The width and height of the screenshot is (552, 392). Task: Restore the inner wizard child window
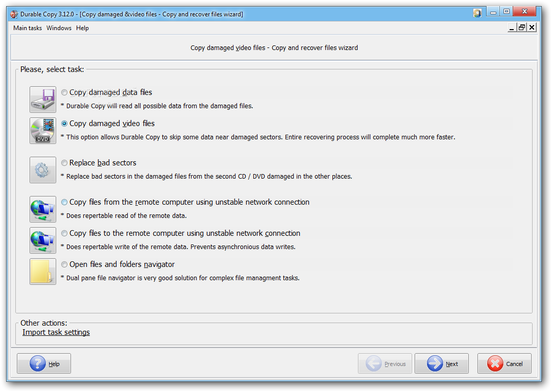pos(522,28)
